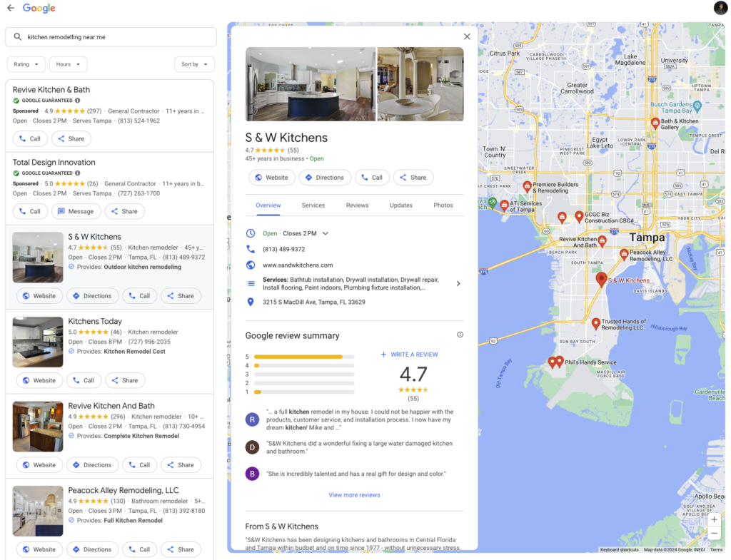Get Directions for S & W Kitchens in results list

(92, 296)
